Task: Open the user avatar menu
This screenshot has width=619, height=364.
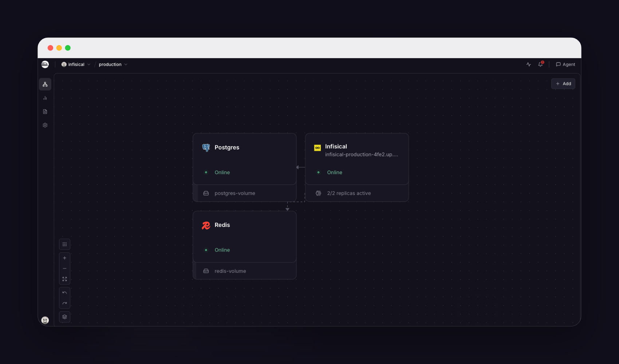Action: click(45, 320)
